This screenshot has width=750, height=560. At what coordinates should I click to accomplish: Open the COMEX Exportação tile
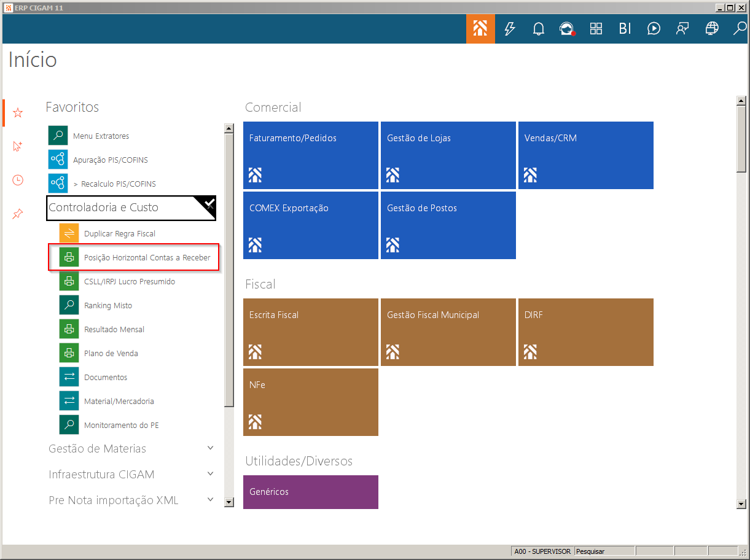[x=311, y=225]
